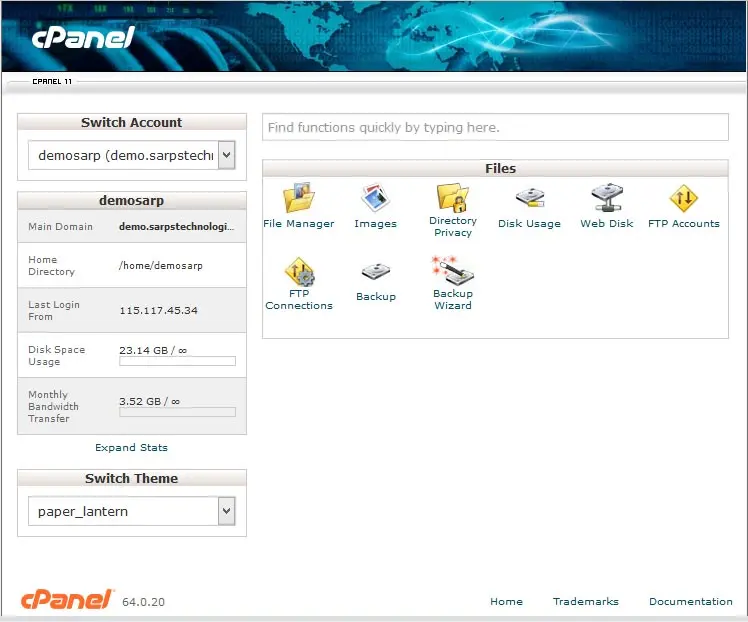
Task: Click the Backup Wizard text link
Action: (453, 300)
